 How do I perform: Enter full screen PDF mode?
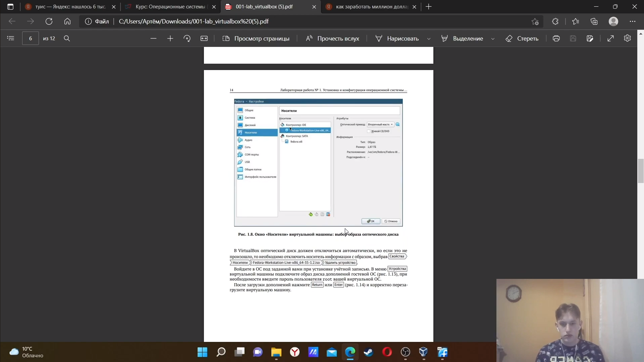tap(610, 39)
